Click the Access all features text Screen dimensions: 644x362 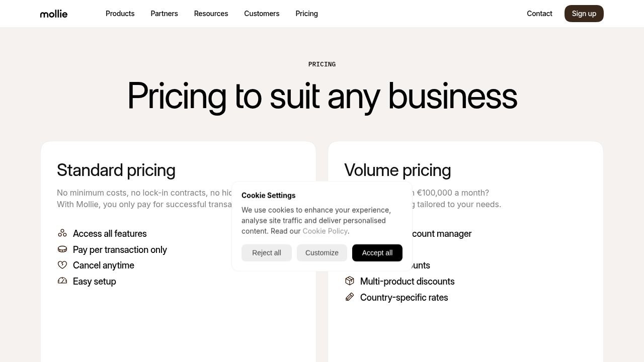click(x=110, y=234)
